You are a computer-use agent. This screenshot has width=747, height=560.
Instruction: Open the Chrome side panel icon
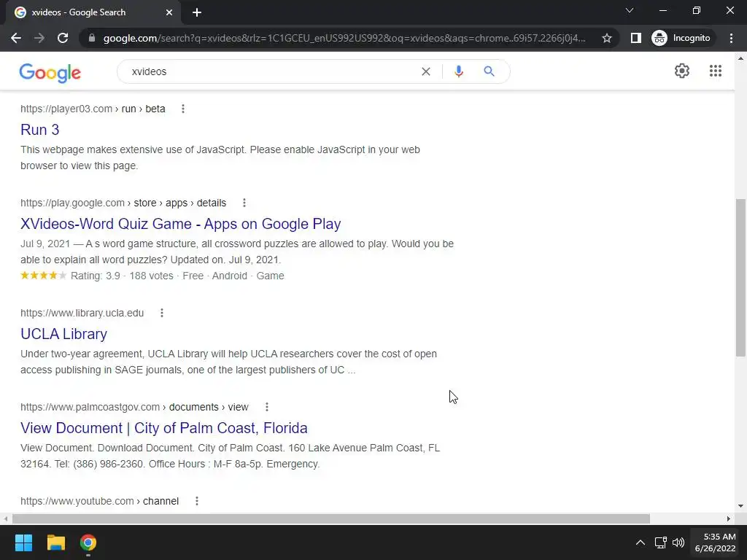pyautogui.click(x=635, y=38)
